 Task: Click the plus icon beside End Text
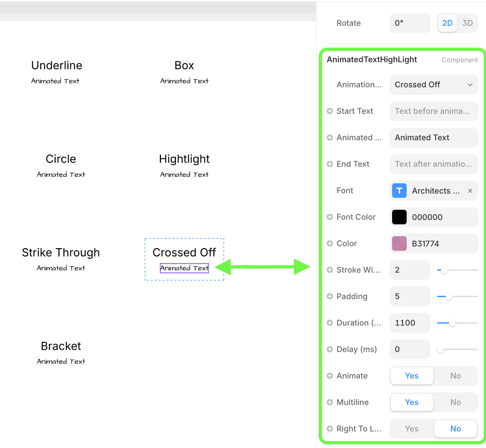[x=330, y=164]
